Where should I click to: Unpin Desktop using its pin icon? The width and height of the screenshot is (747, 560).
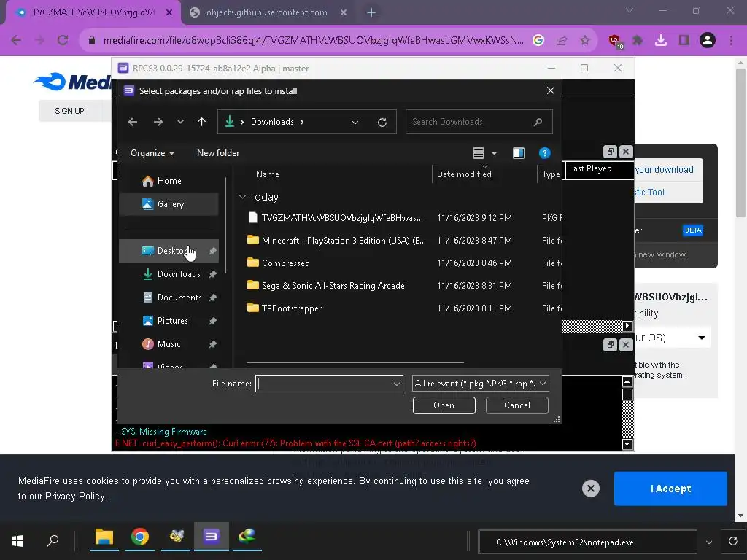(x=212, y=251)
